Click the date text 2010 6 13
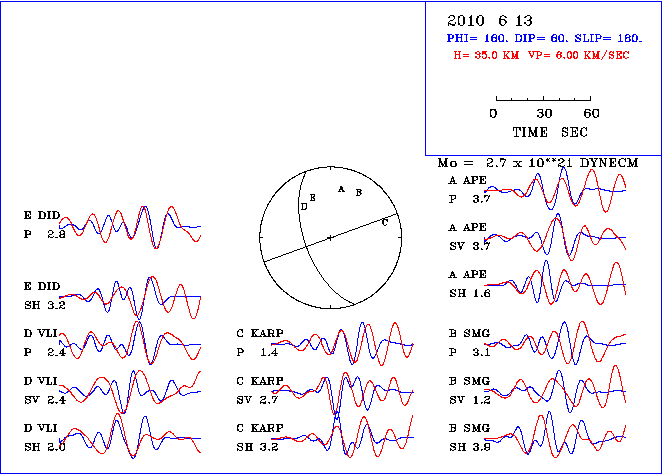 490,20
